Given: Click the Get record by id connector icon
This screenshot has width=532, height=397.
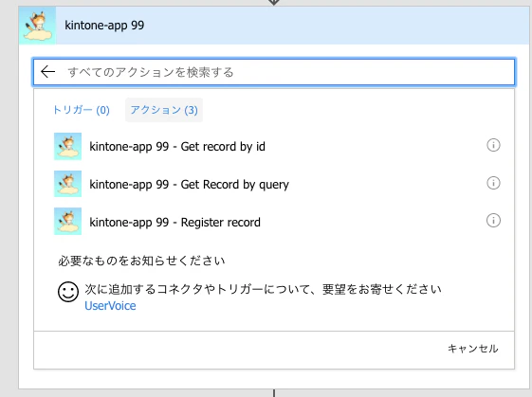Looking at the screenshot, I should tap(68, 146).
